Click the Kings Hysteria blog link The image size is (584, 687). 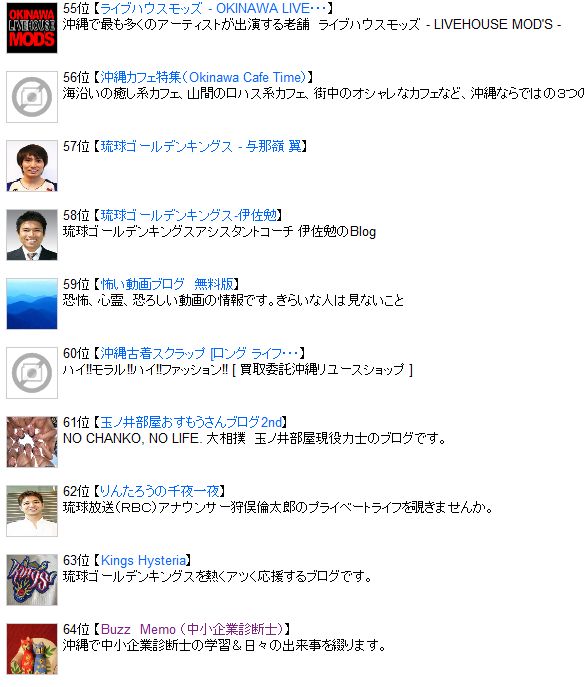click(143, 560)
